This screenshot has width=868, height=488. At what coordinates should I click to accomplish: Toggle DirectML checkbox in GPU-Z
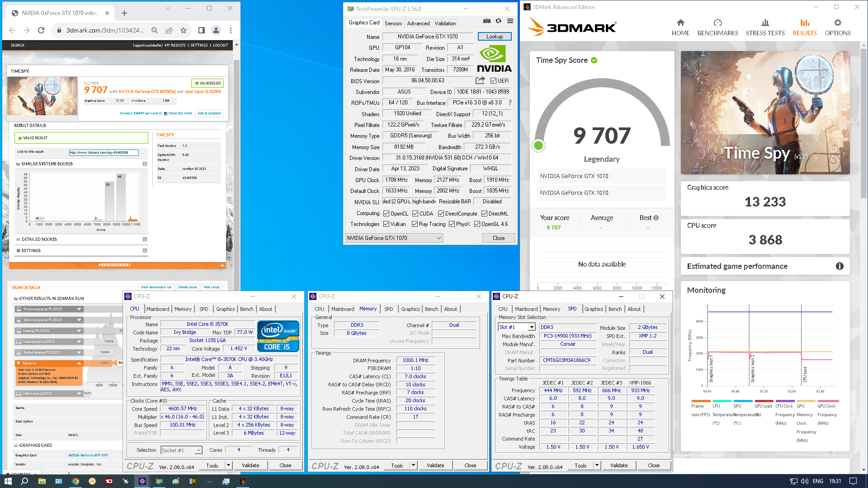484,214
